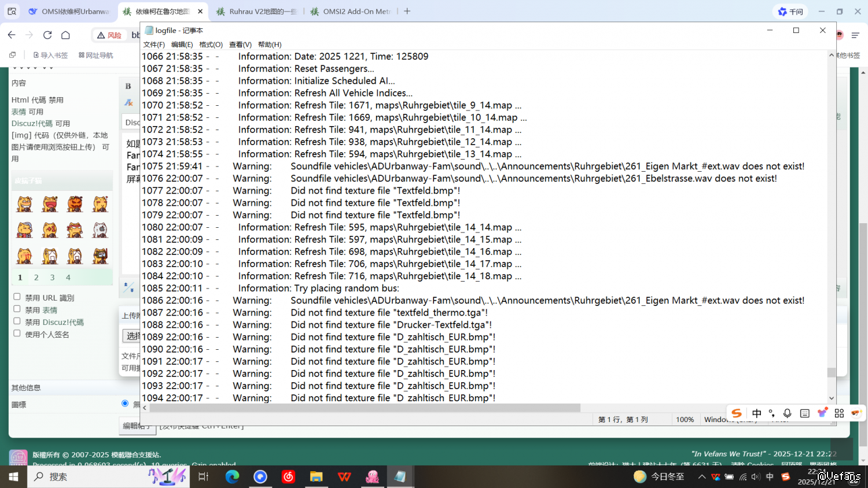The image size is (868, 488).
Task: Go to emoticon page 4
Action: tap(68, 278)
